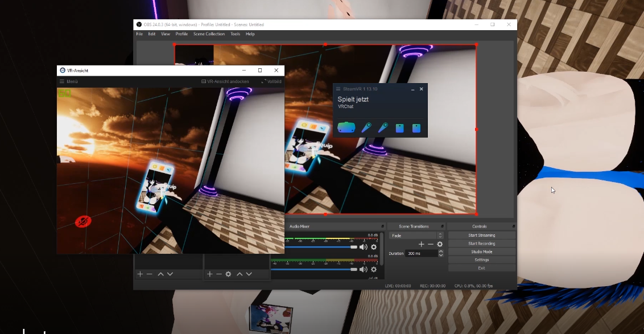Toggle Studio Mode in OBS controls

click(x=481, y=251)
